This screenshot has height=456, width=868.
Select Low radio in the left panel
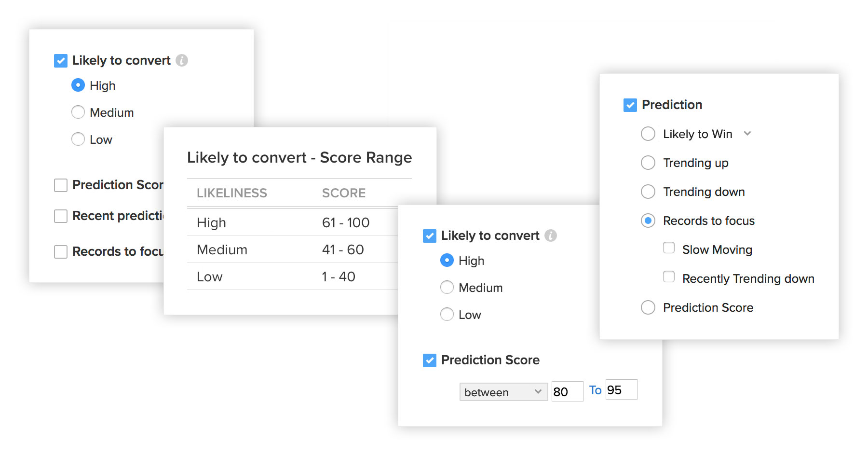(78, 139)
